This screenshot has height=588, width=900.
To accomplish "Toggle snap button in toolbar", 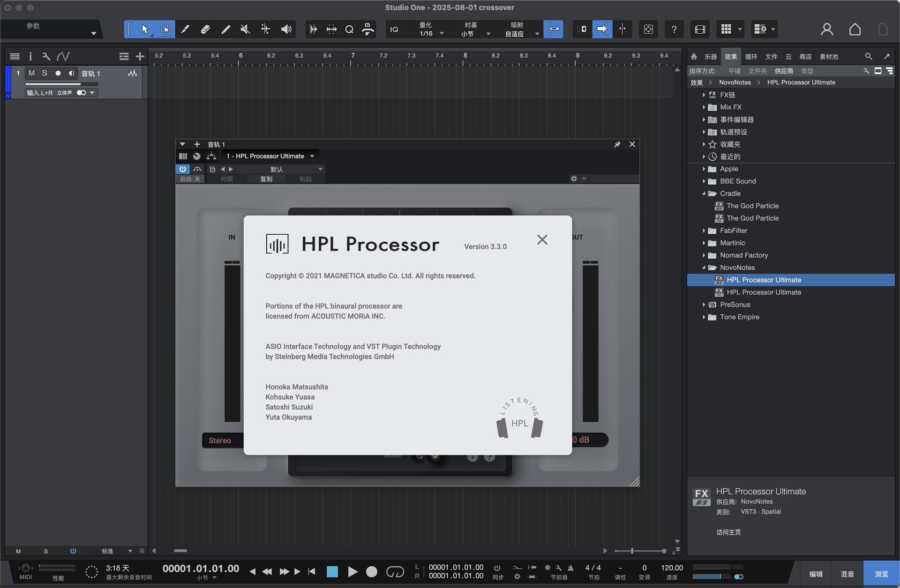I will pos(553,29).
